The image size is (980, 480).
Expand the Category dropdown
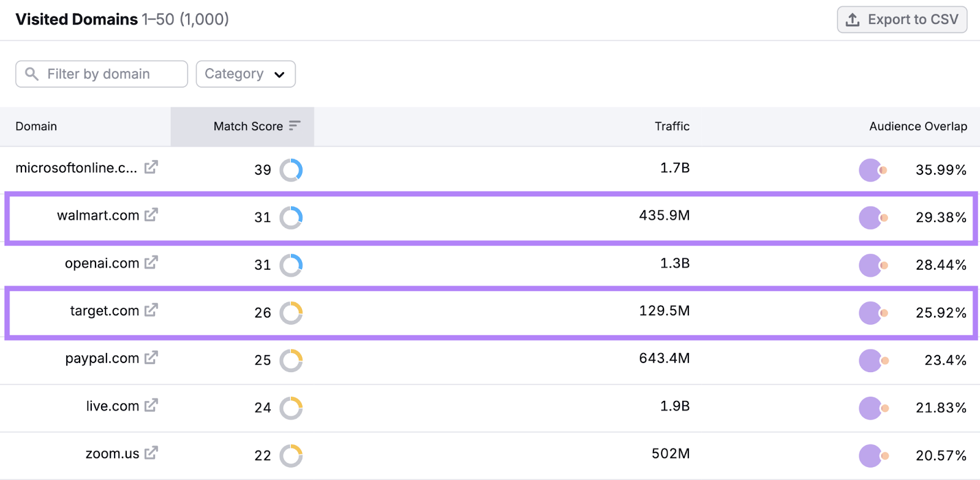point(246,74)
